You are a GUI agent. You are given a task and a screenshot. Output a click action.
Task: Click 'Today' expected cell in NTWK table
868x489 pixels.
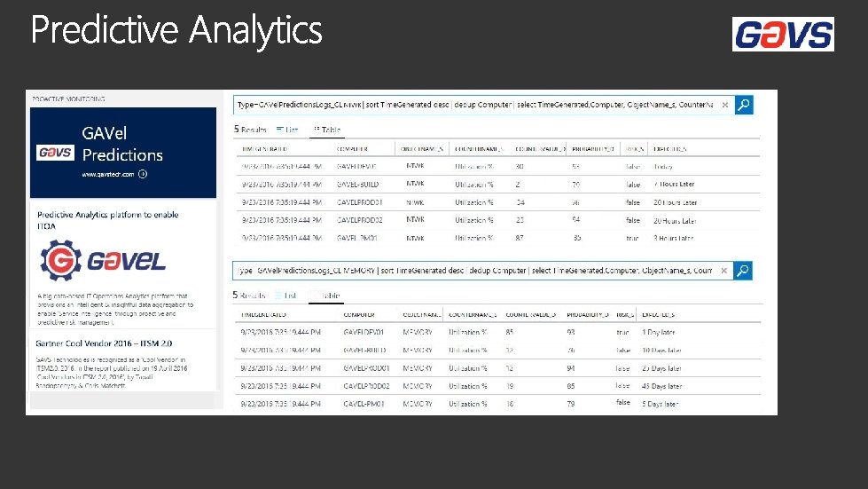click(x=663, y=167)
